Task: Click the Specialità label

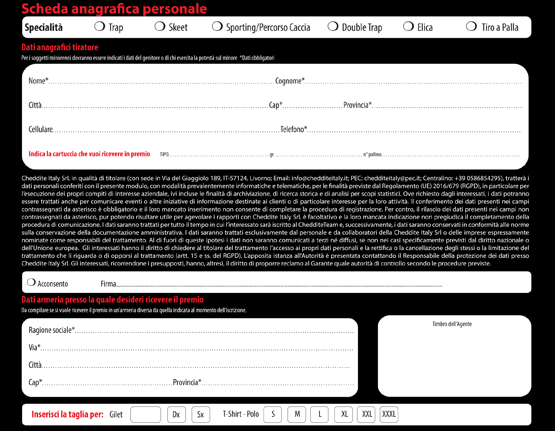Action: tap(44, 27)
